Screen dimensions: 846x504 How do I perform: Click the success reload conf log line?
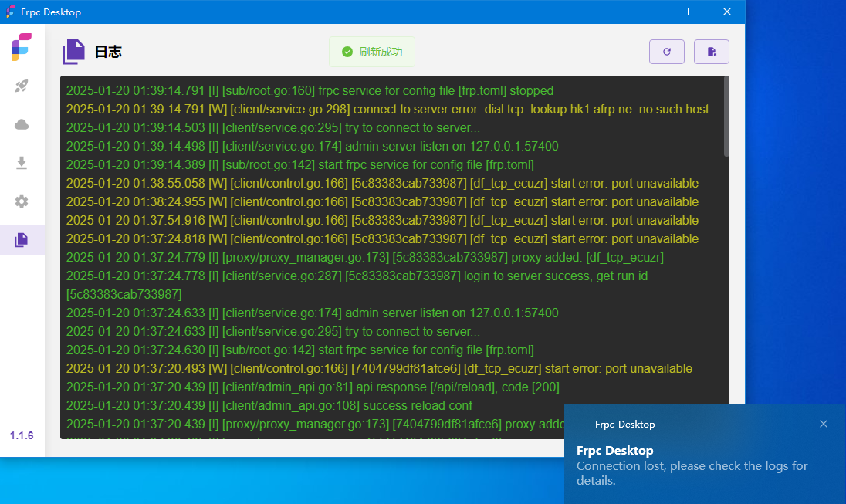269,405
